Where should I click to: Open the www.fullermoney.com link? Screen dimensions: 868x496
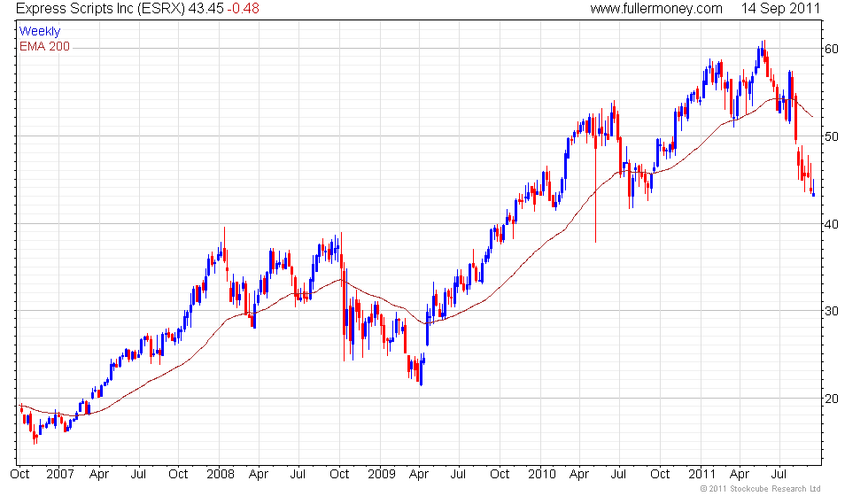pos(656,8)
